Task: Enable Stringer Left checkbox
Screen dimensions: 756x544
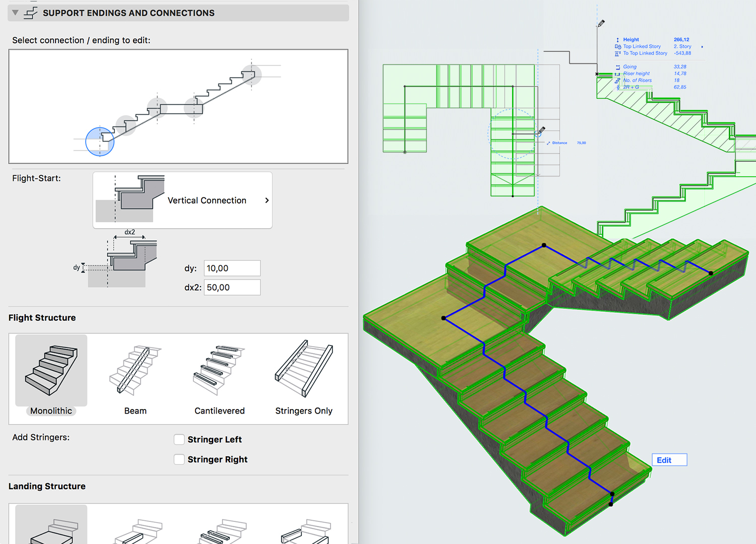Action: [179, 440]
